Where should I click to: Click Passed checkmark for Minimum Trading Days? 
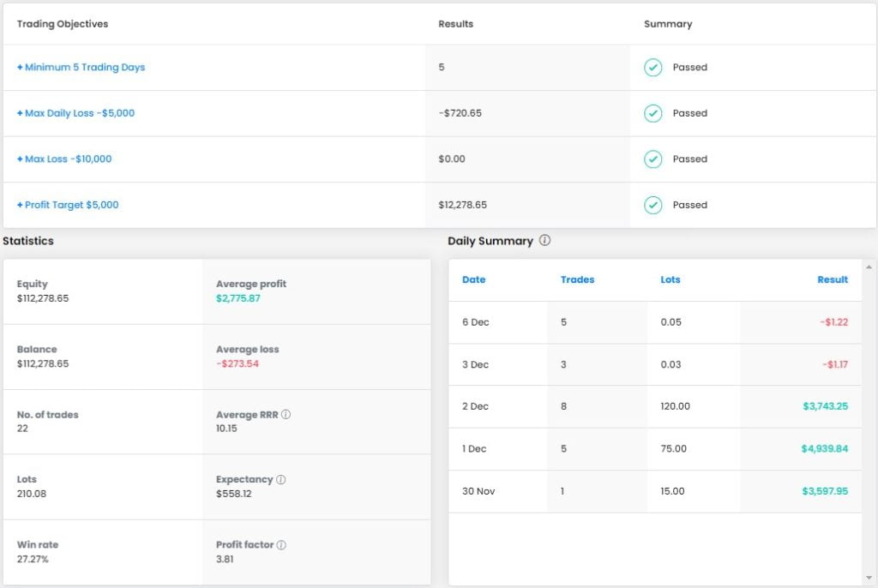[653, 68]
